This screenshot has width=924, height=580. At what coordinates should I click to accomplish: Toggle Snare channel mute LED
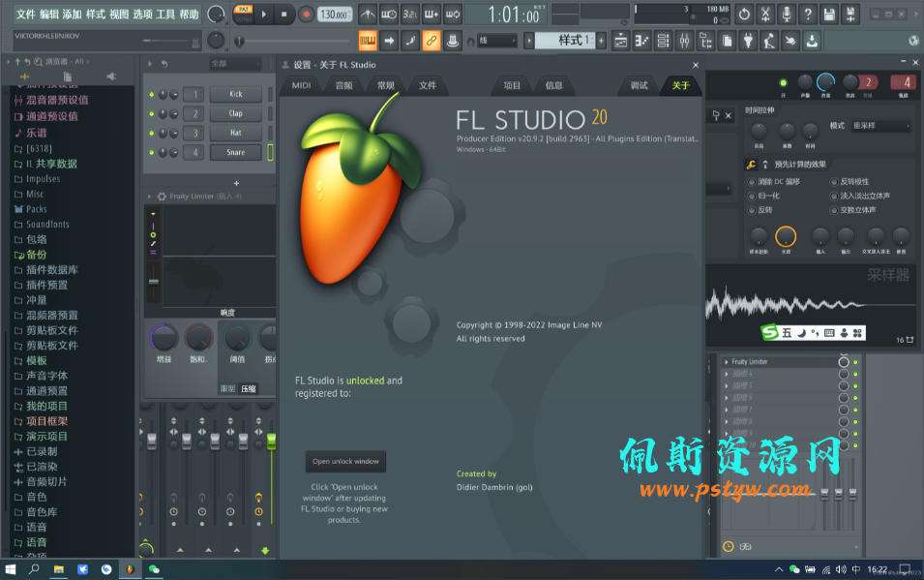(x=152, y=152)
